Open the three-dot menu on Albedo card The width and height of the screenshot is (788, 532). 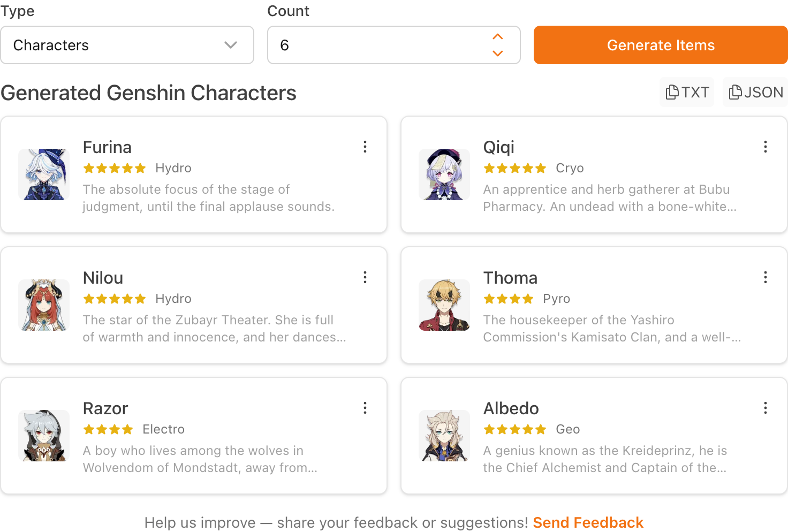pyautogui.click(x=766, y=408)
